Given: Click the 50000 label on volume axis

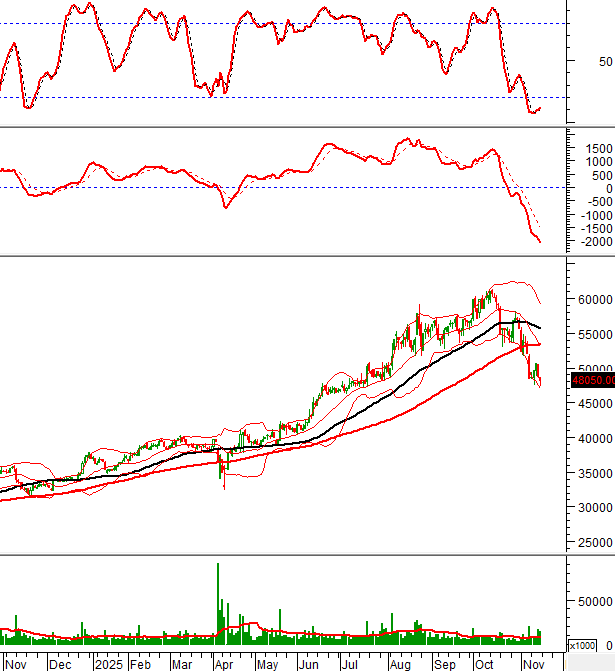Looking at the screenshot, I should (594, 602).
